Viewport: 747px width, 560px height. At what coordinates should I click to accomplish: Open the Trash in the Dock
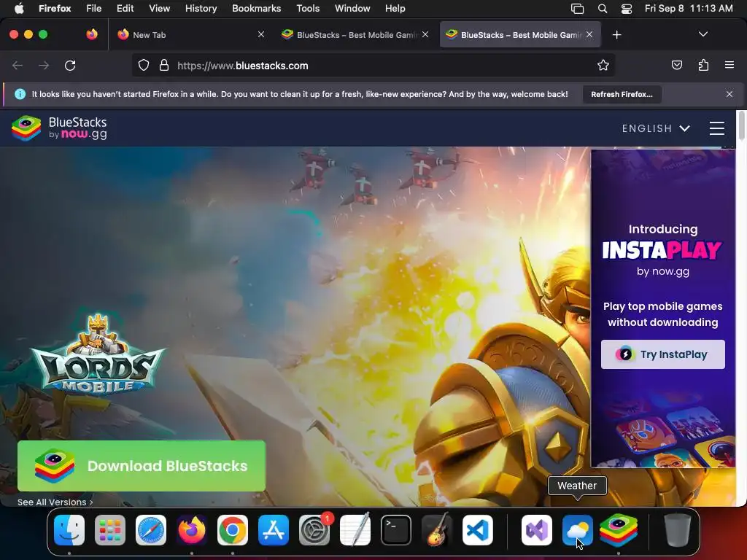pos(678,530)
